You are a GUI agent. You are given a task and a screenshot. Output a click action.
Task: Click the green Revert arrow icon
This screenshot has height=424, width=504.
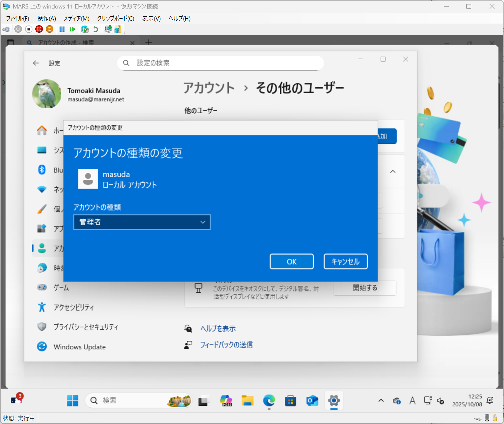click(x=96, y=29)
